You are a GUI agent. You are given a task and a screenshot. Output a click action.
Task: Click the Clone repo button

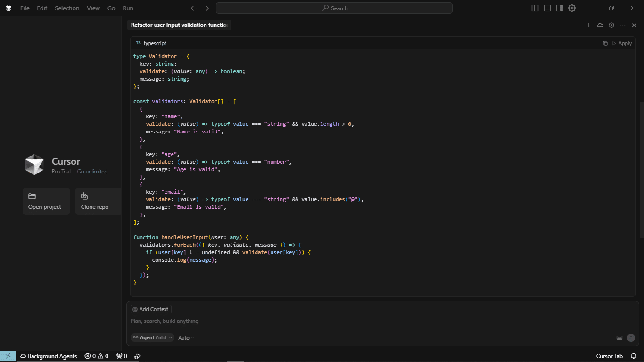tap(98, 201)
